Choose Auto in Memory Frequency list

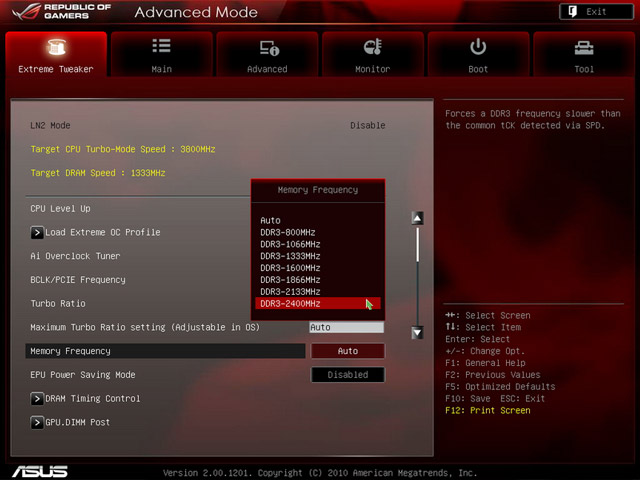pos(318,220)
